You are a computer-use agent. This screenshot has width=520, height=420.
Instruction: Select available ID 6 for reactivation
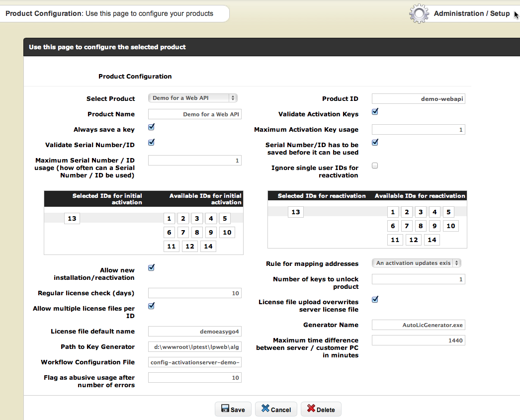(393, 226)
